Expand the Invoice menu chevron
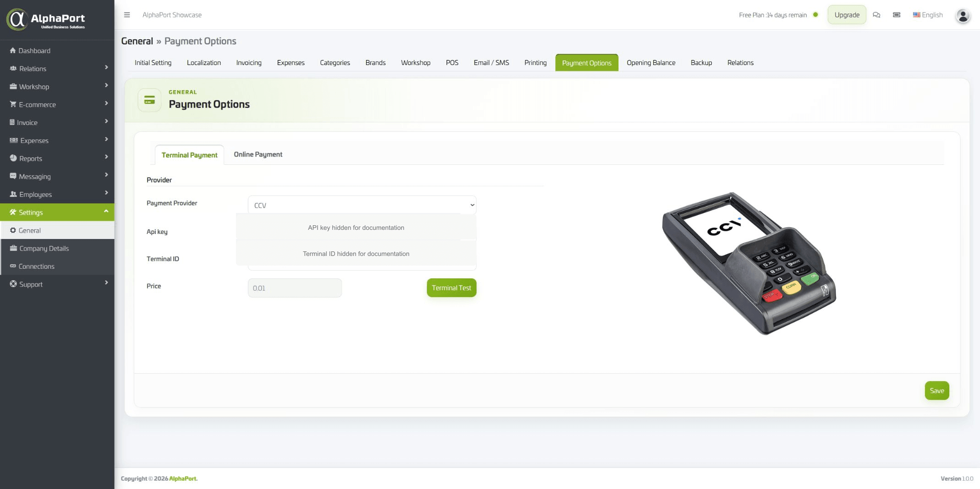Image resolution: width=980 pixels, height=489 pixels. click(106, 121)
